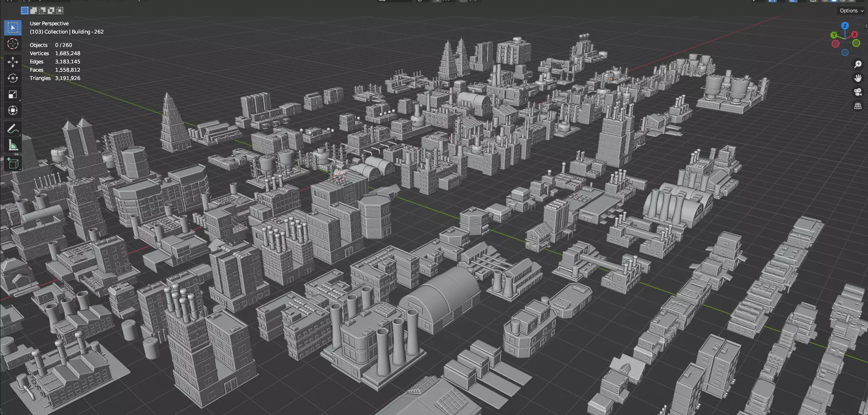Click the negative Y green circle on gizmo
The image size is (868, 415).
coord(856,43)
